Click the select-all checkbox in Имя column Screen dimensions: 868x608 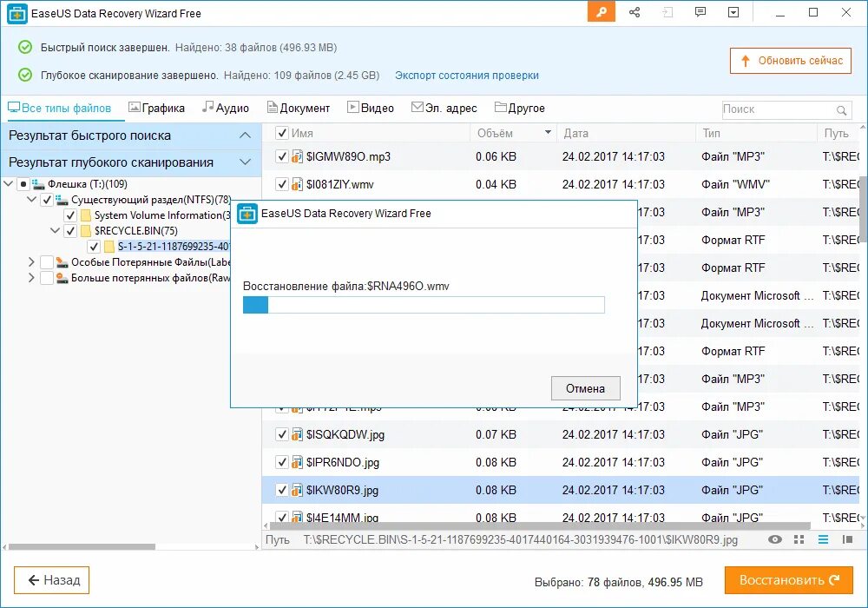pos(281,133)
